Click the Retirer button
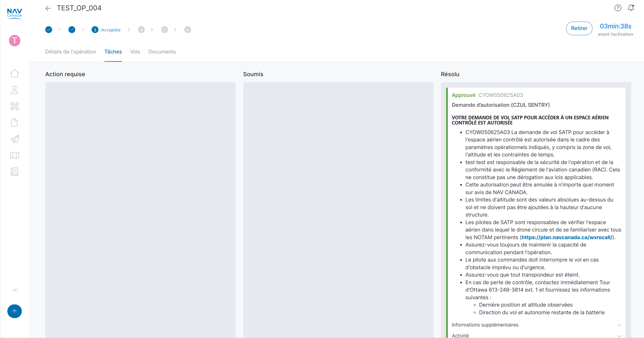The image size is (644, 338). point(579,28)
